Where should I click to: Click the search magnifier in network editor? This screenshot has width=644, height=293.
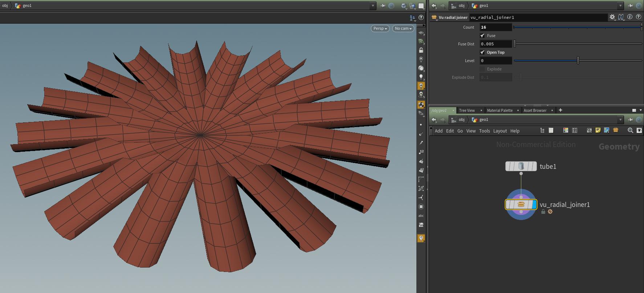pyautogui.click(x=630, y=130)
